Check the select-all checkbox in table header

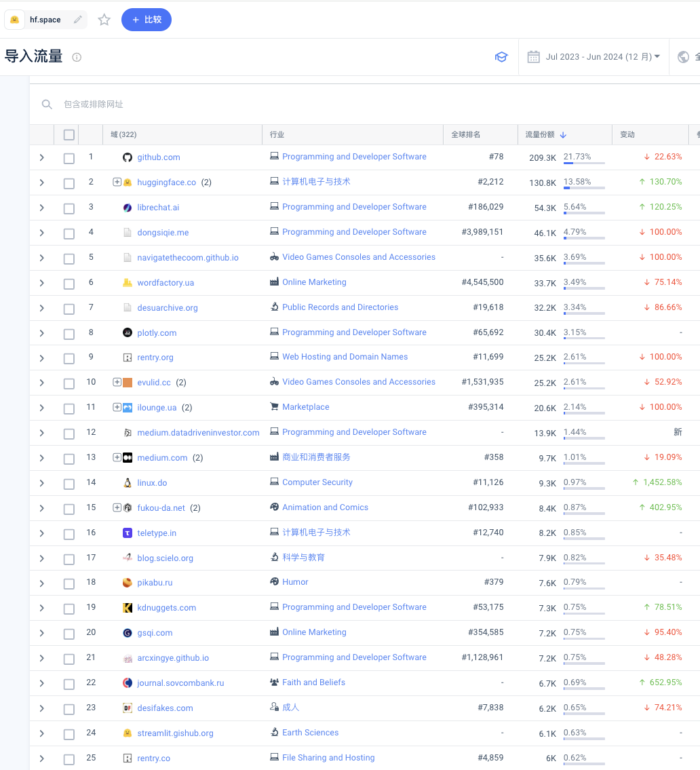[69, 135]
